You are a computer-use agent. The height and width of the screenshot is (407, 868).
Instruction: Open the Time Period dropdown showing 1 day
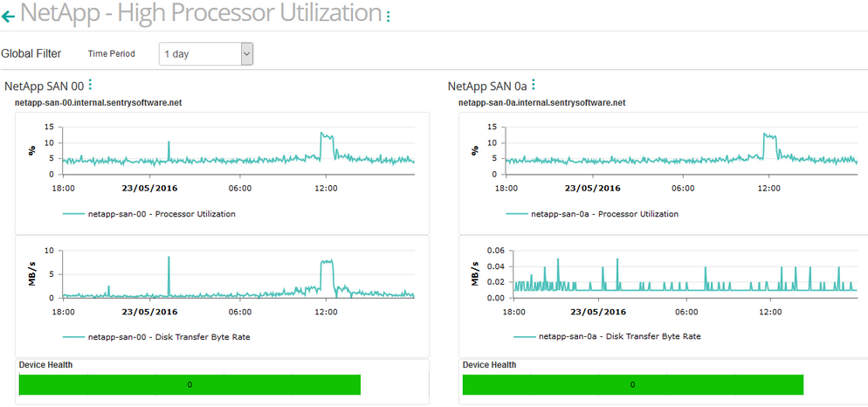[206, 54]
